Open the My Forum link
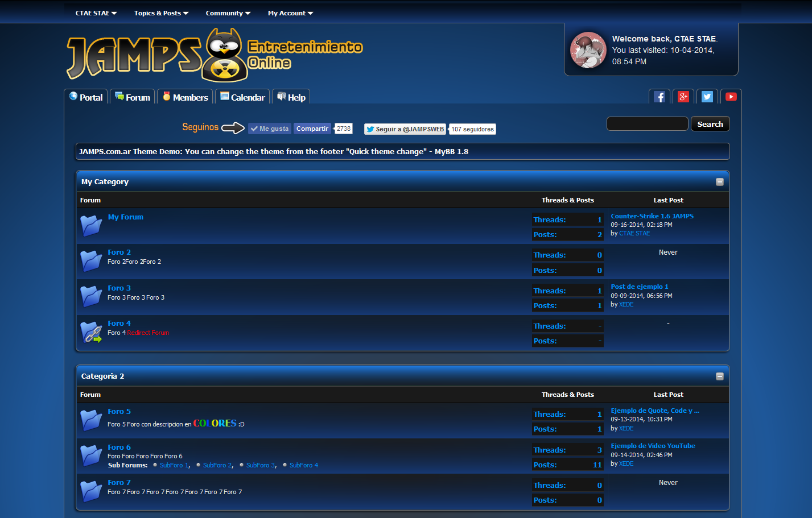The width and height of the screenshot is (812, 518). [126, 217]
